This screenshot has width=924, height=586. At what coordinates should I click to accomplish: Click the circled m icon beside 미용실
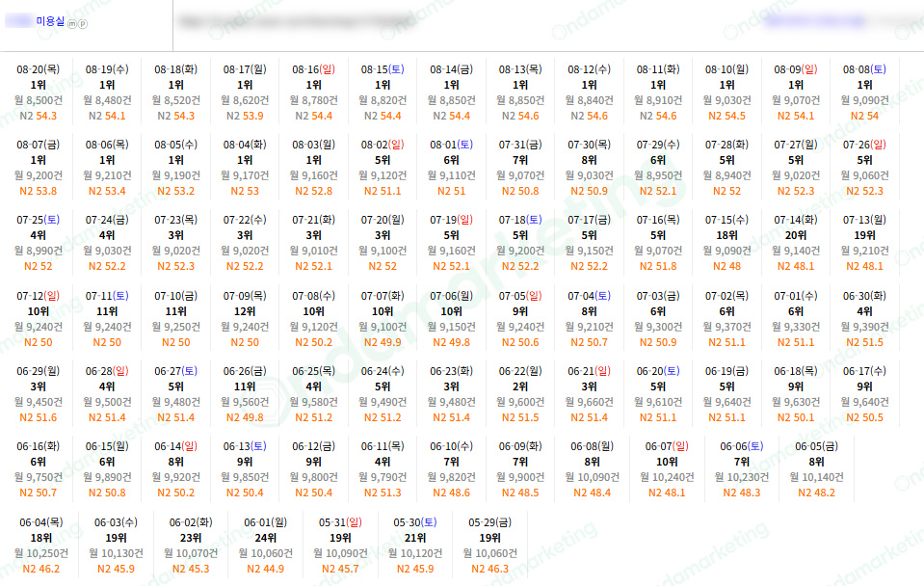72,24
